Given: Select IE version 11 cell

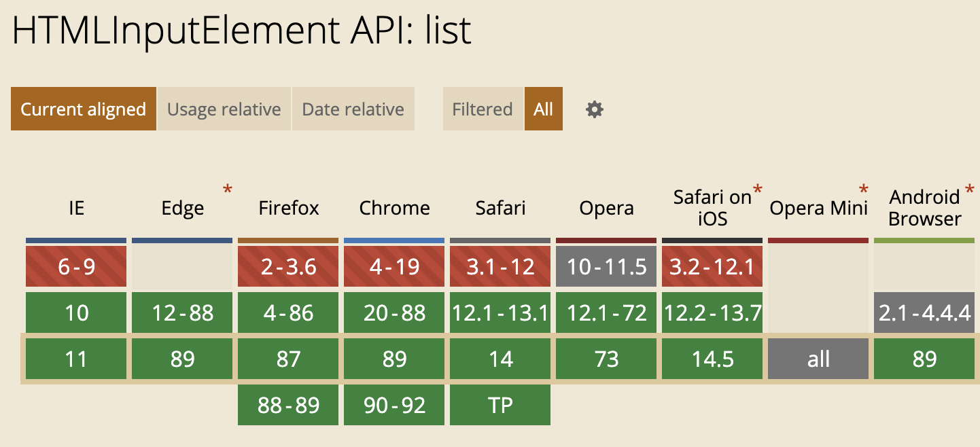Looking at the screenshot, I should point(76,359).
